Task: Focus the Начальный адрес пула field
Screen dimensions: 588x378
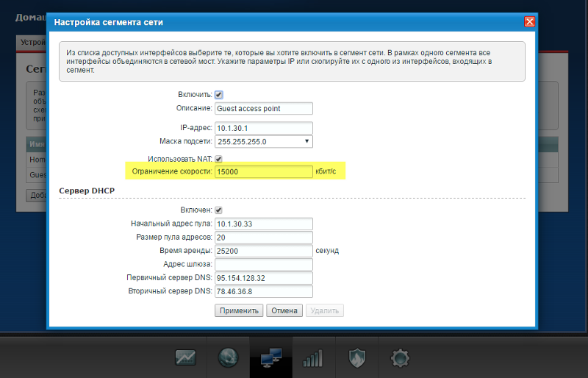Action: (x=264, y=224)
